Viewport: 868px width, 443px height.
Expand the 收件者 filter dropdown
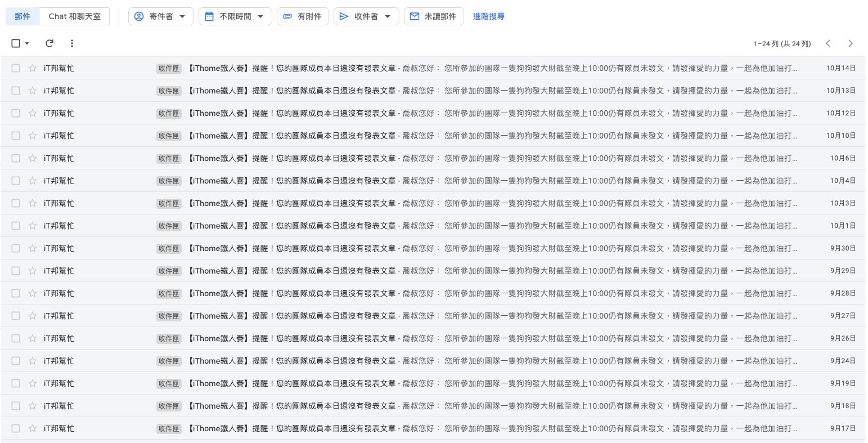366,16
